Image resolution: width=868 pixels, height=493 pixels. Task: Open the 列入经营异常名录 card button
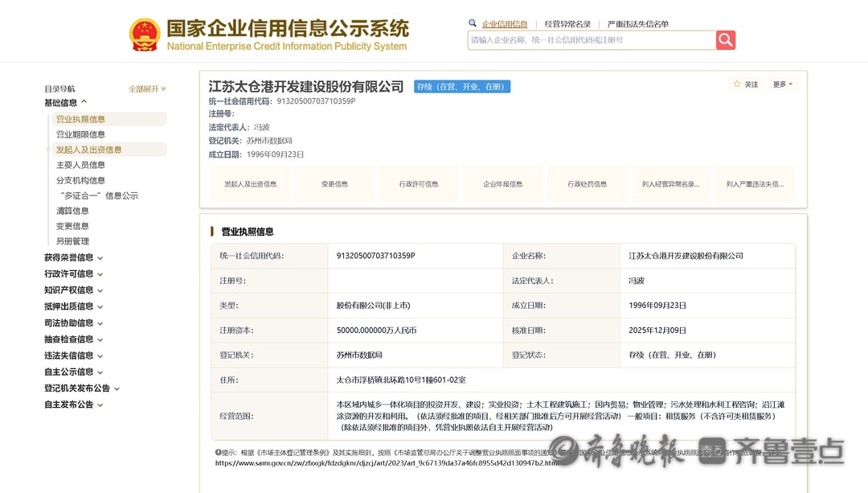click(x=671, y=184)
